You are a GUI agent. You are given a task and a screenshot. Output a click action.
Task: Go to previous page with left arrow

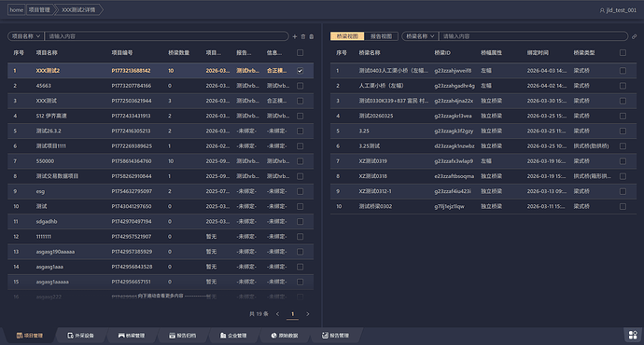277,314
